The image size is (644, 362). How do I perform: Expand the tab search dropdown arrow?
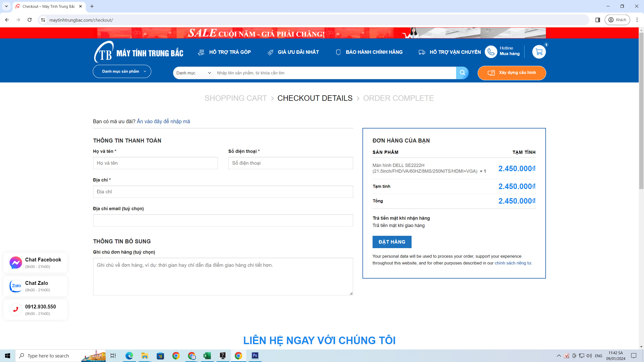[6, 6]
